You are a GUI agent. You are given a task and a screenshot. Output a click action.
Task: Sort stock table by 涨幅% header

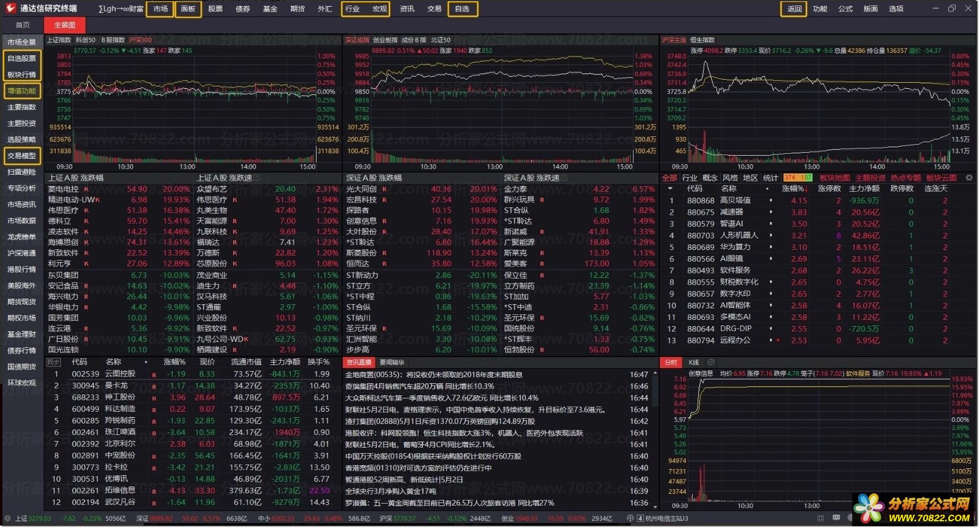[x=174, y=362]
